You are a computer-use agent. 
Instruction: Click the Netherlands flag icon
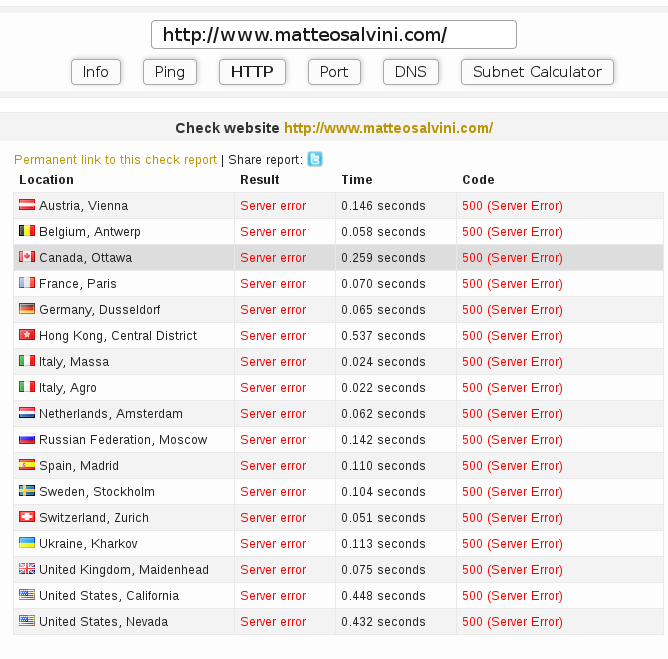pyautogui.click(x=27, y=413)
